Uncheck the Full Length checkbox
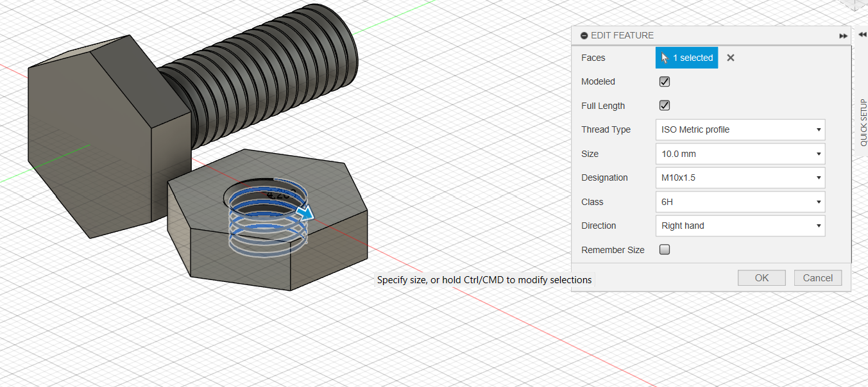Image resolution: width=868 pixels, height=387 pixels. (x=665, y=106)
